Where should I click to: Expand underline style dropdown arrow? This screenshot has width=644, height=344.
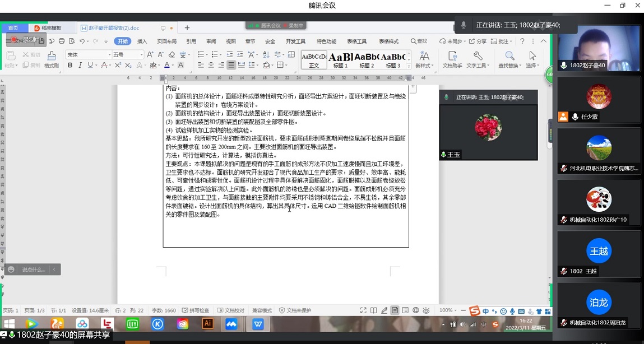pyautogui.click(x=96, y=65)
